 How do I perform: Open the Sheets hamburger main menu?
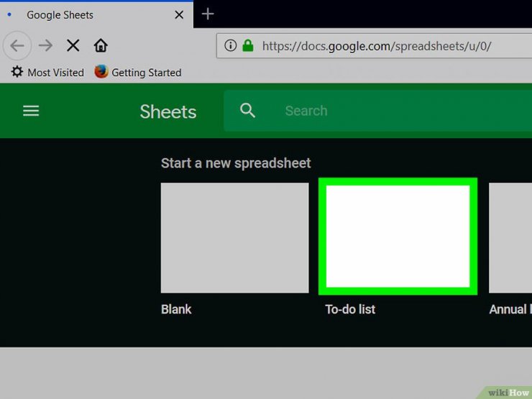pos(31,111)
